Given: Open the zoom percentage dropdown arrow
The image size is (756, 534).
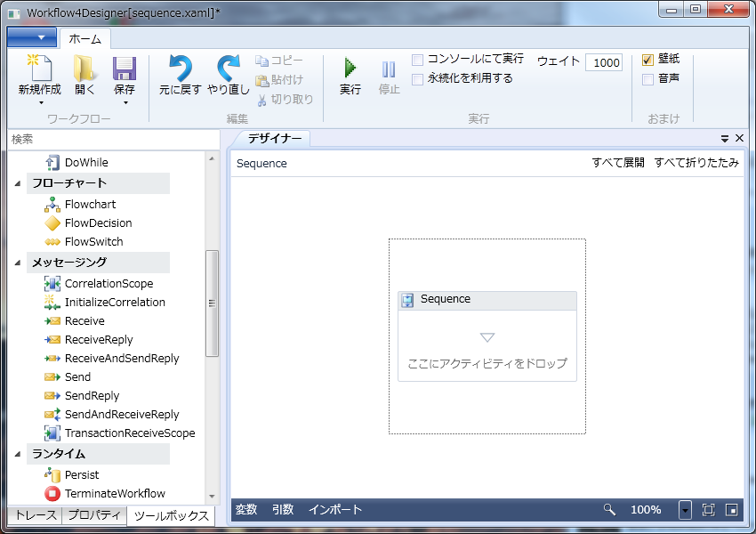Looking at the screenshot, I should 685,509.
